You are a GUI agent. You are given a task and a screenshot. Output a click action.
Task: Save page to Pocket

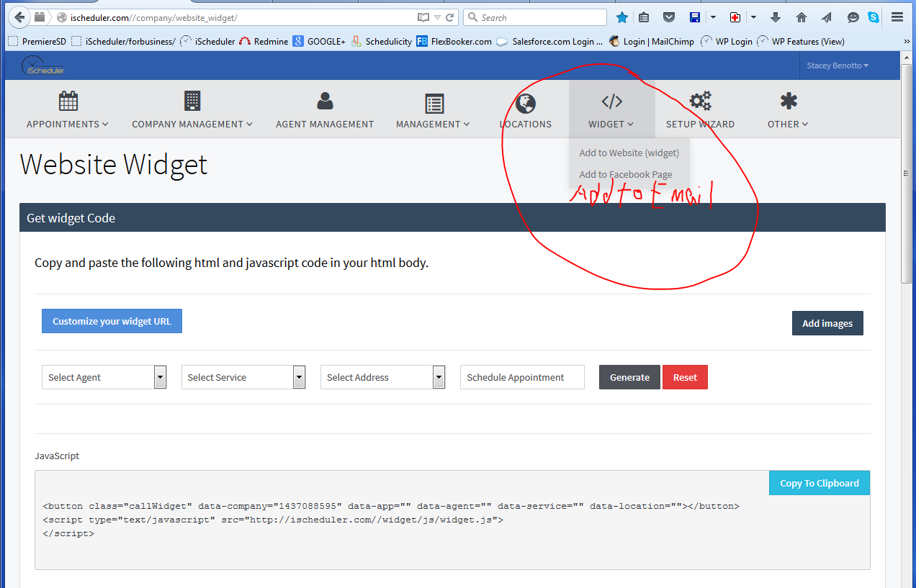click(668, 17)
